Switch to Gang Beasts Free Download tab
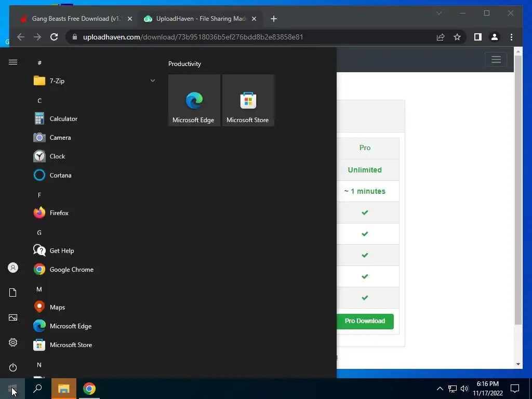Viewport: 532px width, 399px height. click(x=76, y=19)
